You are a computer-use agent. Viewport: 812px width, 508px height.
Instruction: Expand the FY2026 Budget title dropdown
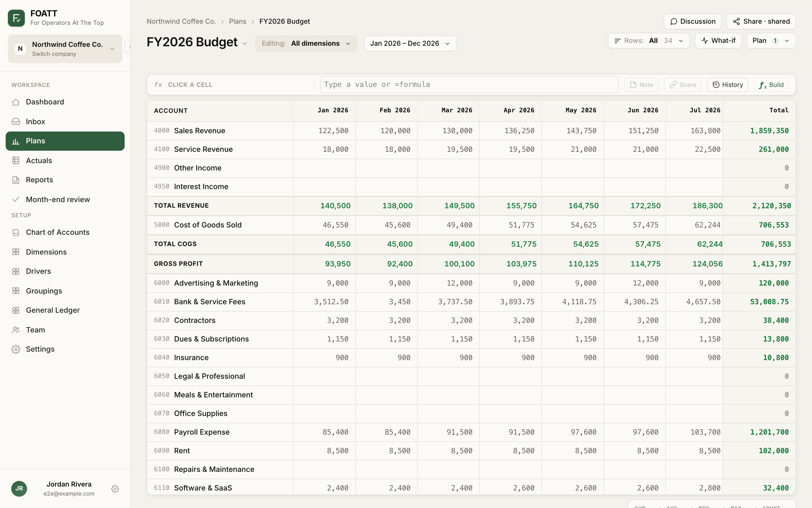[245, 44]
